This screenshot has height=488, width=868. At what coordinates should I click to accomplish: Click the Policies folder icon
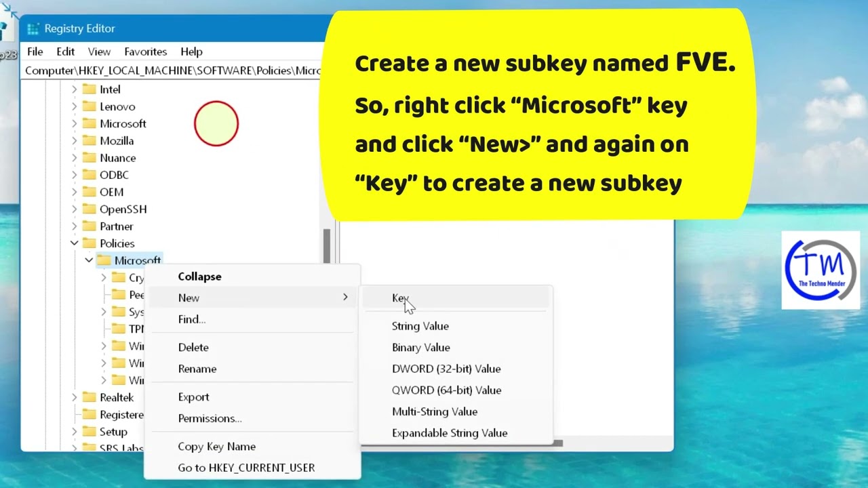click(89, 243)
